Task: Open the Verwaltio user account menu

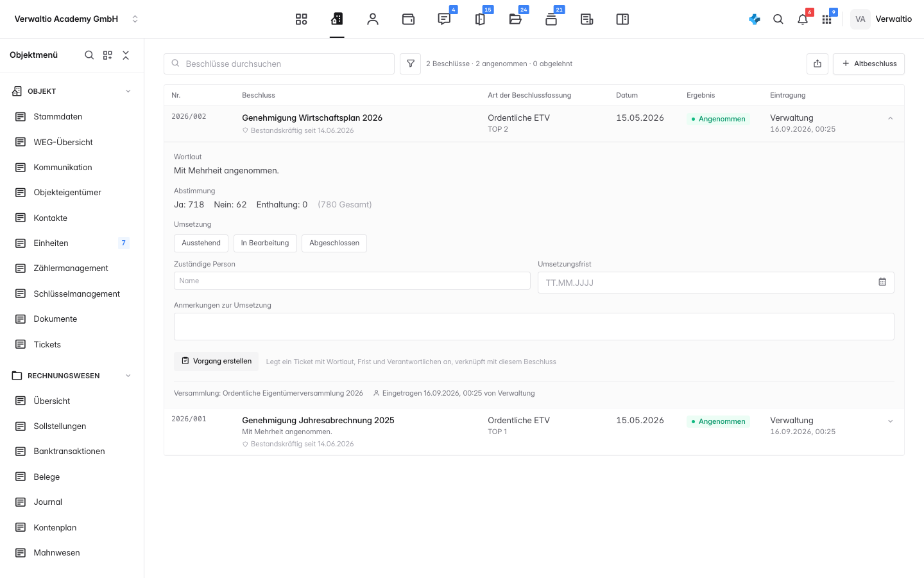Action: coord(882,19)
